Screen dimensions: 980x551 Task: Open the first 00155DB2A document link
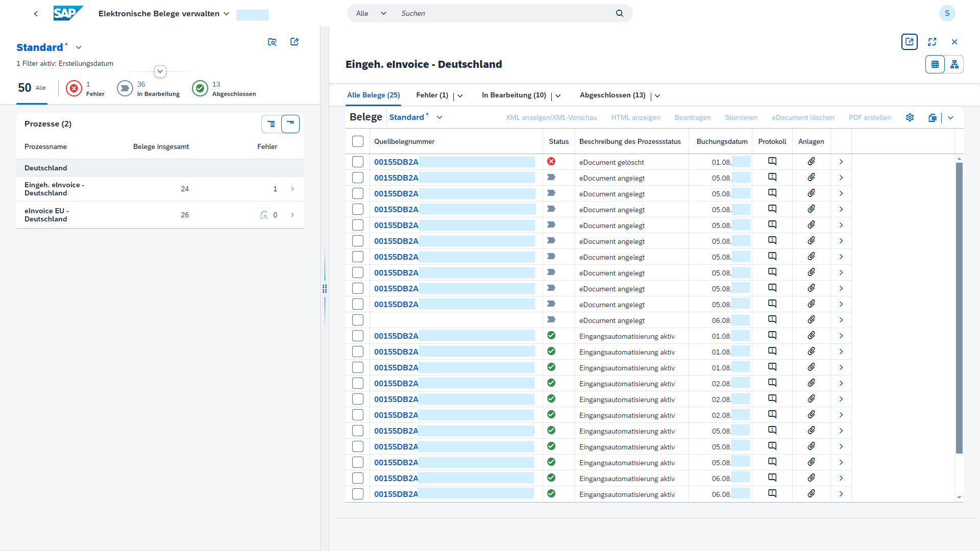coord(396,162)
